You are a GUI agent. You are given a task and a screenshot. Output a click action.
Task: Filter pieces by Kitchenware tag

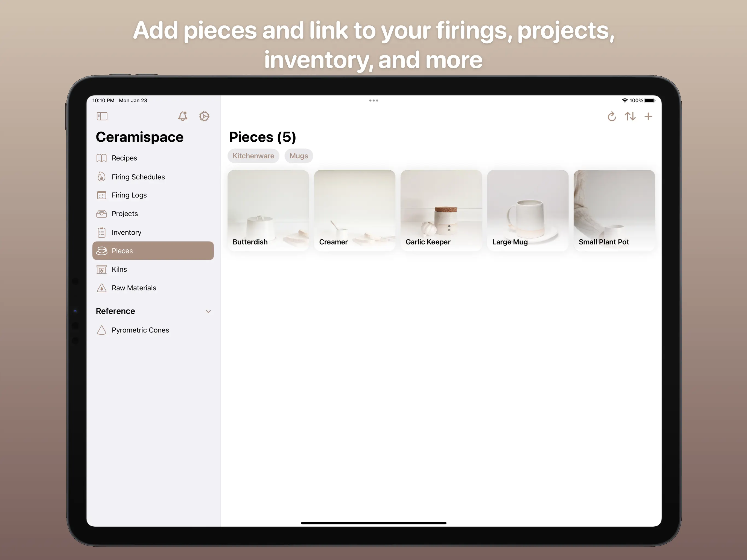pos(253,156)
